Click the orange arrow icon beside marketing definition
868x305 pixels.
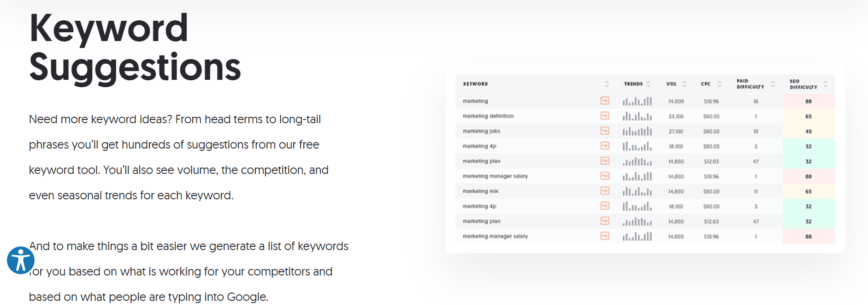pyautogui.click(x=605, y=116)
